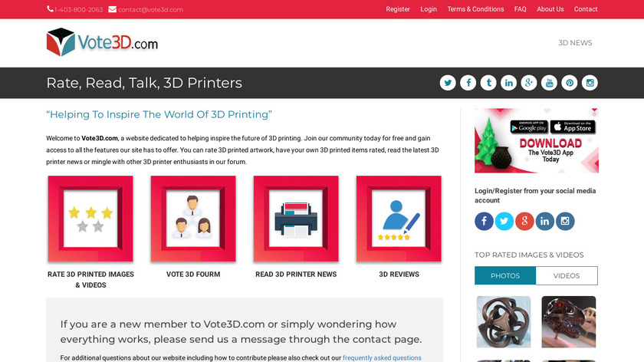Viewport: 644px width, 362px height.
Task: Open the Tumblr icon in the header bar
Action: (x=488, y=83)
